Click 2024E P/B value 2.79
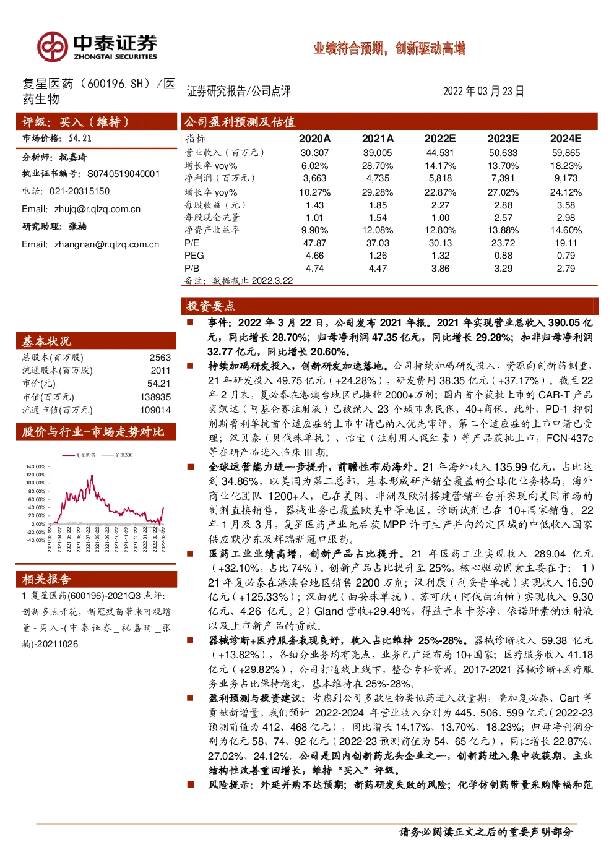This screenshot has height=868, width=614. tap(566, 269)
